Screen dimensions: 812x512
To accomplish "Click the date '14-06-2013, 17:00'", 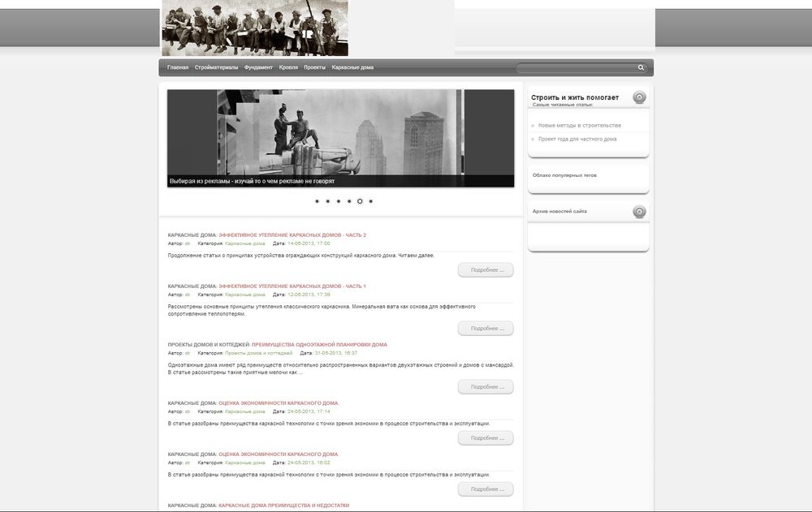I will 309,243.
